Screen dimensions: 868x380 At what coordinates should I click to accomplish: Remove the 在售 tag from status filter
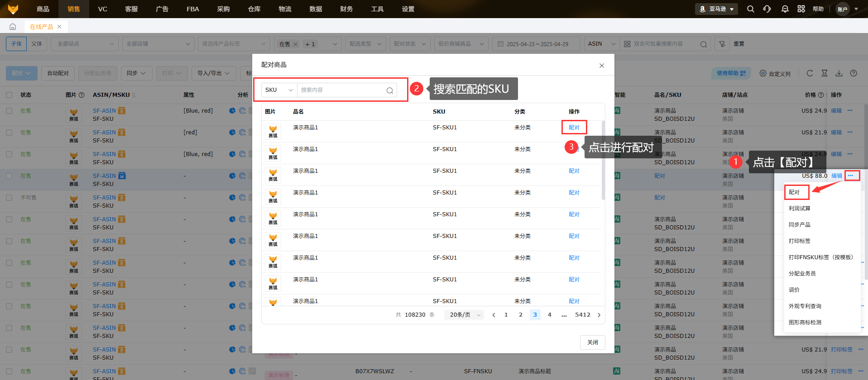coord(295,44)
